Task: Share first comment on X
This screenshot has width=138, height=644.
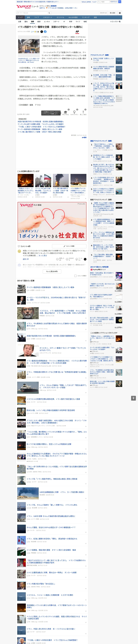Action: 85,259
